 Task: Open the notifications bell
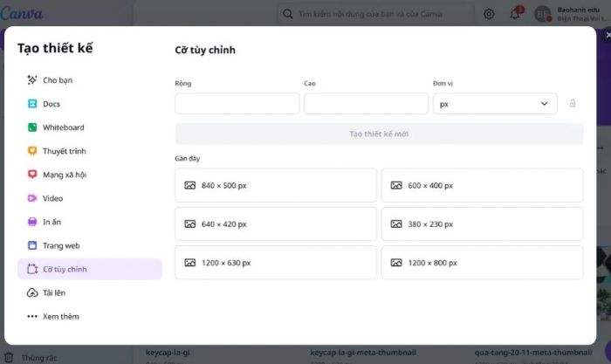515,14
